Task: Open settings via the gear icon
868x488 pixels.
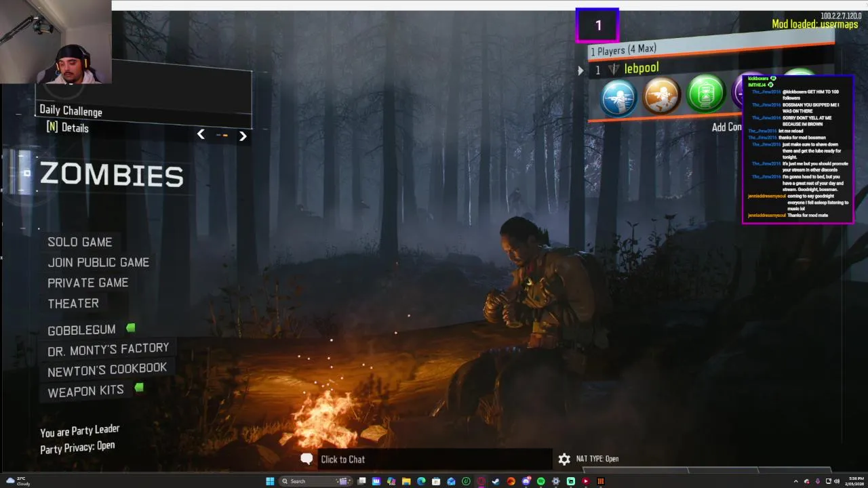Action: (x=564, y=459)
